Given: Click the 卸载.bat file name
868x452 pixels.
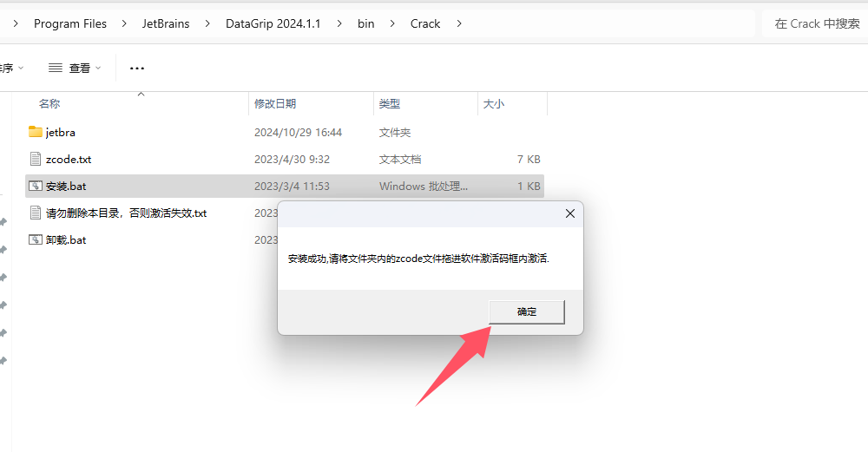Looking at the screenshot, I should [x=66, y=240].
